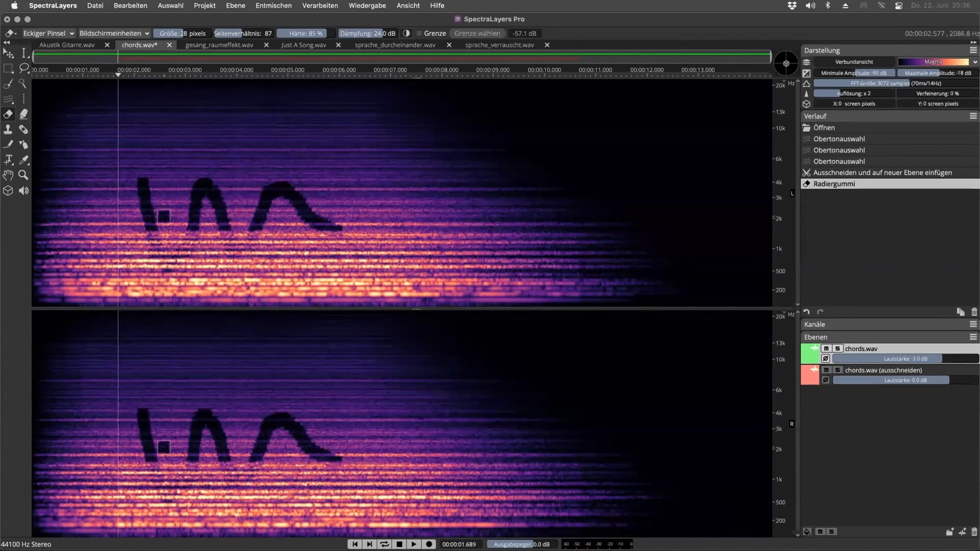
Task: Select the hand pan tool
Action: click(8, 176)
